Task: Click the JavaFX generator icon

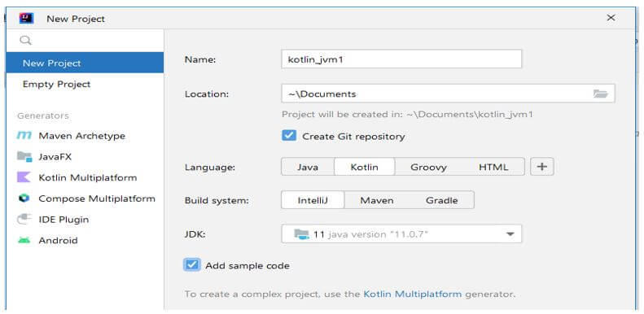Action: point(24,156)
